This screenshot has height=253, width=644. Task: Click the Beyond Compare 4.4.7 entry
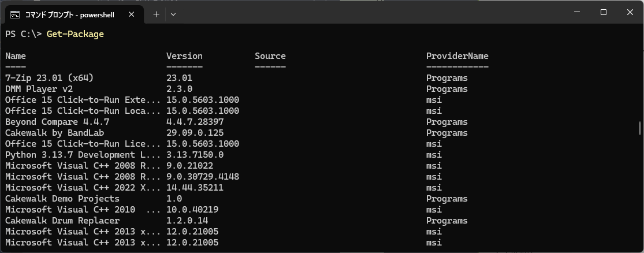click(x=57, y=122)
